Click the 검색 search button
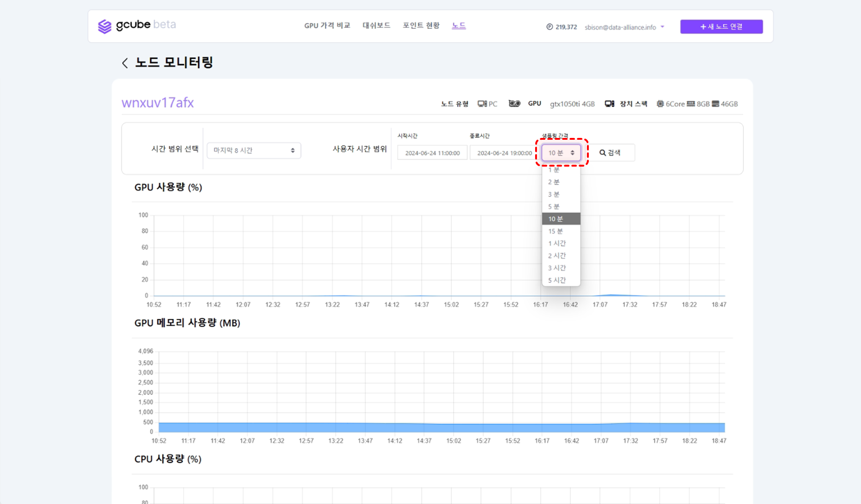861x504 pixels. (x=610, y=153)
